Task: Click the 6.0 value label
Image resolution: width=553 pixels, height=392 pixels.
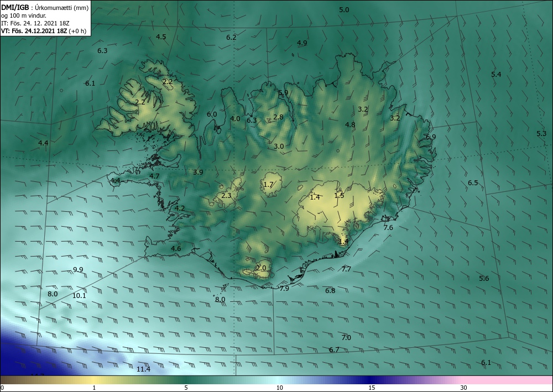Action: tap(212, 114)
